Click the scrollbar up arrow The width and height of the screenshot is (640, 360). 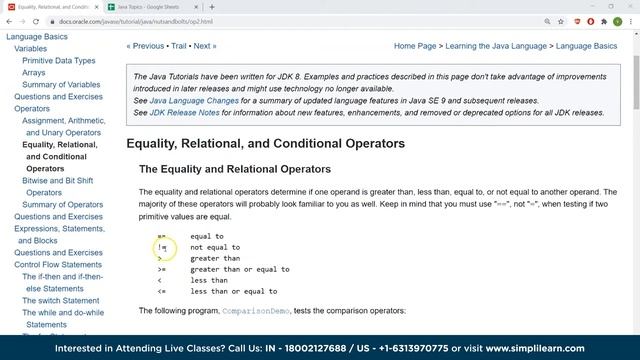636,34
